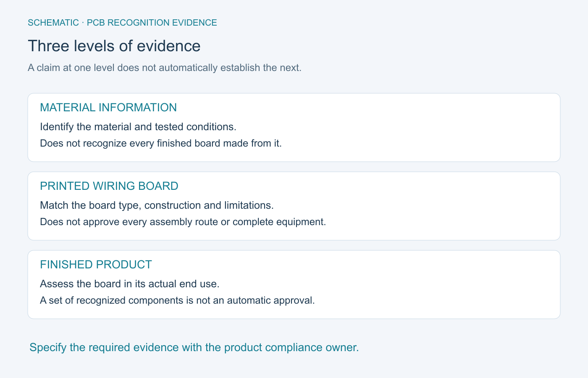Click 'A set of recognized components' line

177,300
